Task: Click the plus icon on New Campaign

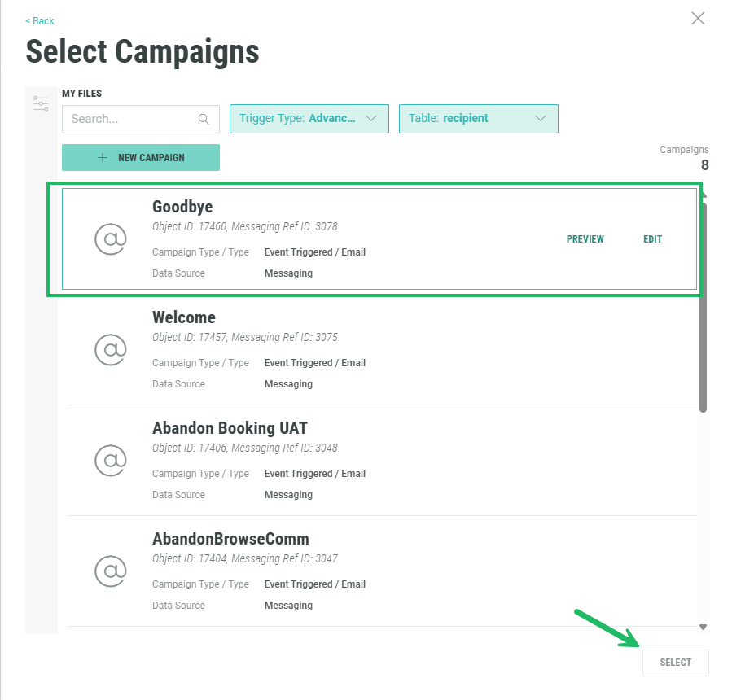Action: tap(103, 158)
